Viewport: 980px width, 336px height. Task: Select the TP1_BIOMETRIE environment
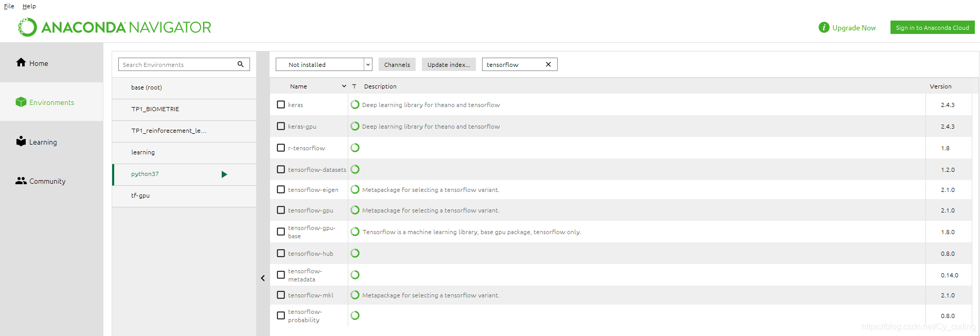tap(184, 109)
